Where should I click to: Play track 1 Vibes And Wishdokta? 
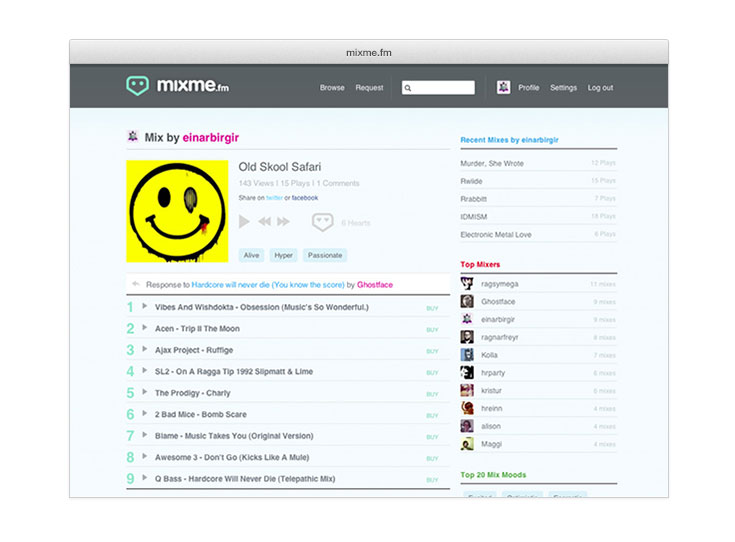click(145, 306)
